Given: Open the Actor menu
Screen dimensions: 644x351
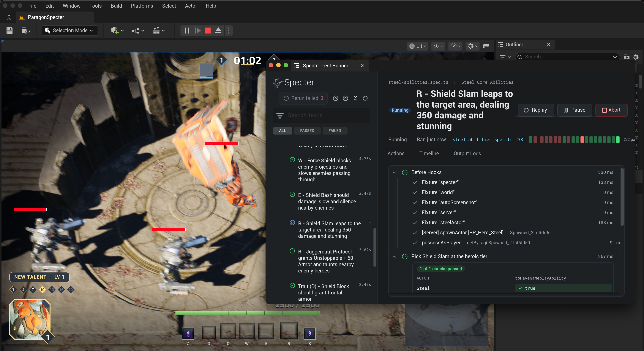Looking at the screenshot, I should pos(191,6).
